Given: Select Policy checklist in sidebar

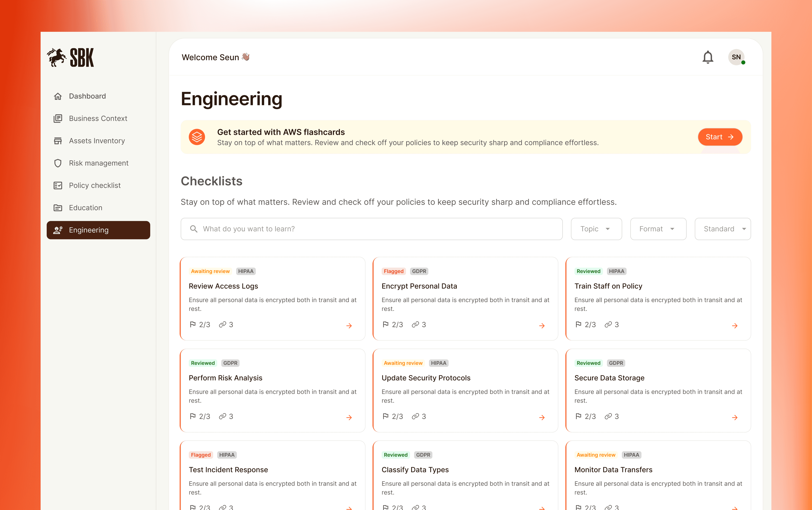Looking at the screenshot, I should tap(95, 185).
